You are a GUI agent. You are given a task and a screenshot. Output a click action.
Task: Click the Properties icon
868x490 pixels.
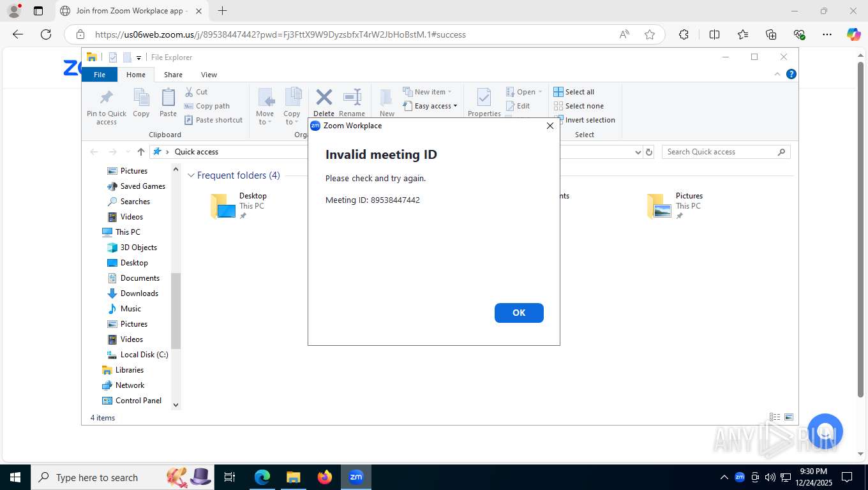coord(484,98)
